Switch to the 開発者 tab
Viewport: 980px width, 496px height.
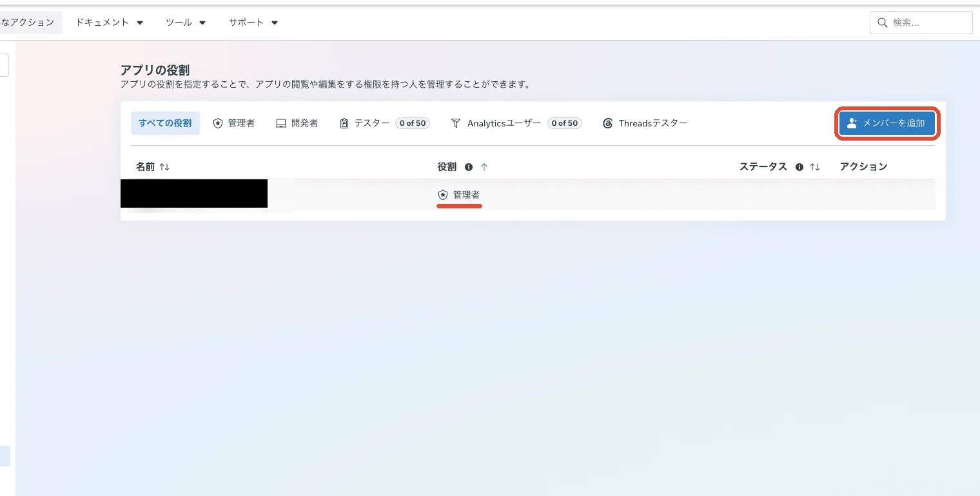(x=297, y=123)
